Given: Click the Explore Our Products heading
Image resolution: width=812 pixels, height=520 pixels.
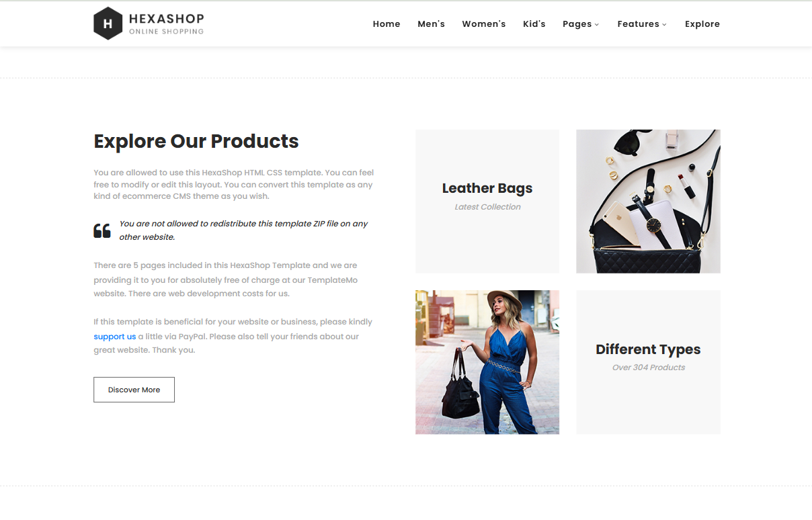Looking at the screenshot, I should (196, 141).
